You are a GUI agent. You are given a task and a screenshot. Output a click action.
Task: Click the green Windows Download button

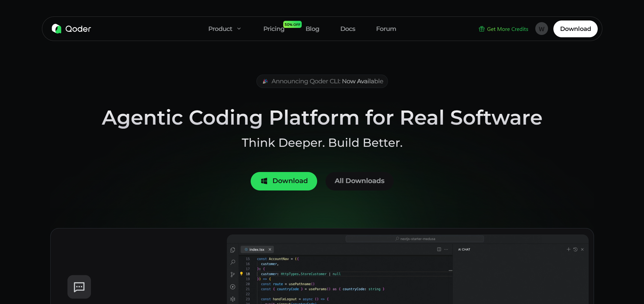(x=284, y=181)
